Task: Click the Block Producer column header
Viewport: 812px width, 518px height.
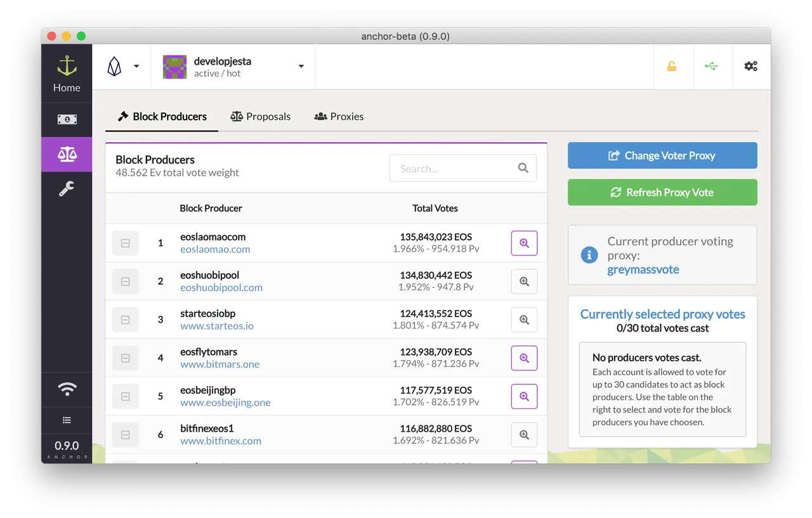Action: [211, 208]
